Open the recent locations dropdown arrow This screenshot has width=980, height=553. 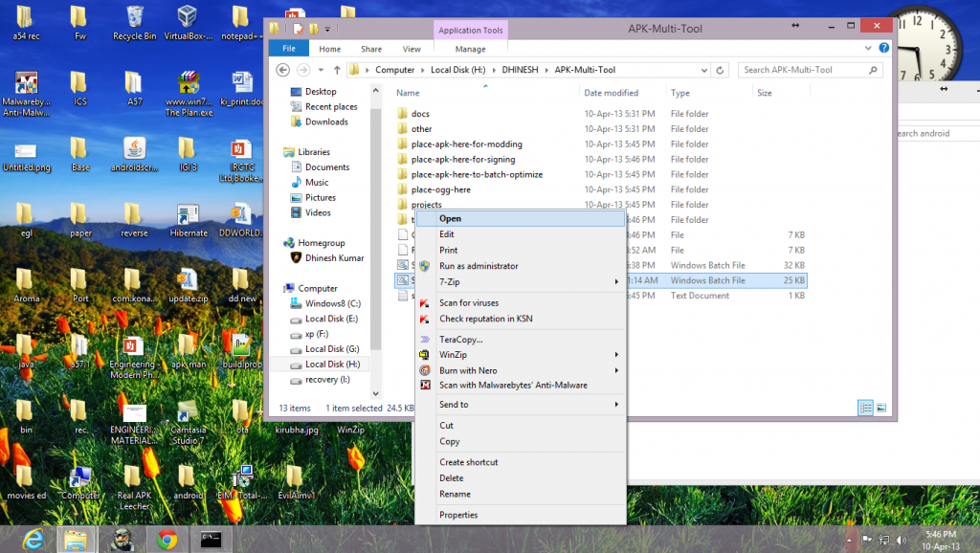pyautogui.click(x=321, y=70)
